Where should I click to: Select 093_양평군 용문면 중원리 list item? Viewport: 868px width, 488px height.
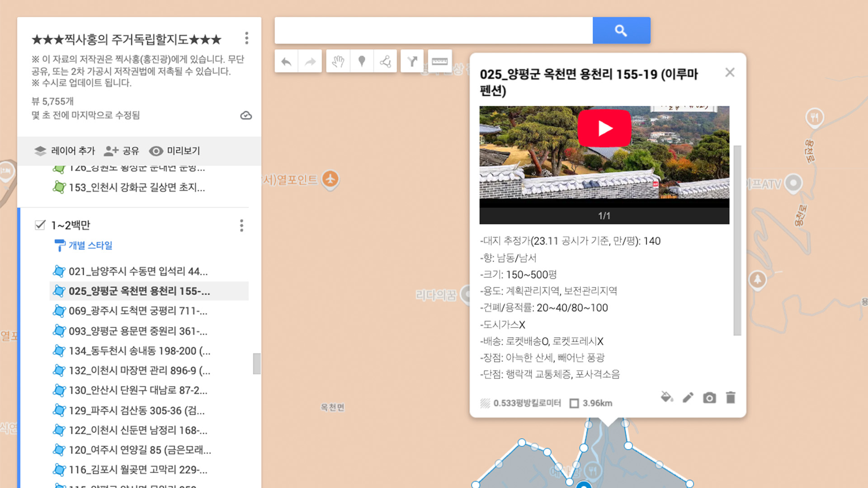click(138, 331)
